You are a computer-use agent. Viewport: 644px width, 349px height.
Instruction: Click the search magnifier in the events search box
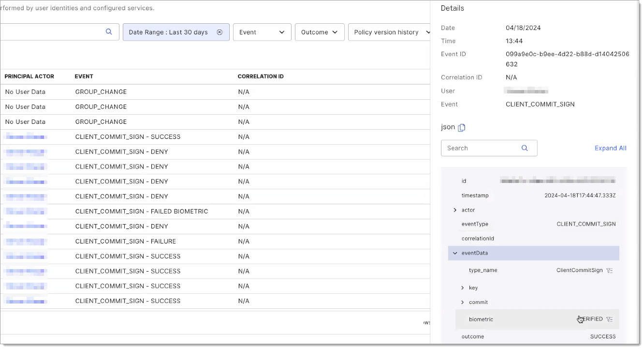(109, 32)
